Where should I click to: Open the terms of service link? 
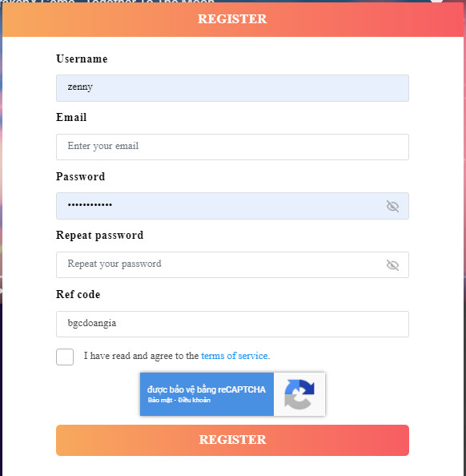(x=235, y=356)
